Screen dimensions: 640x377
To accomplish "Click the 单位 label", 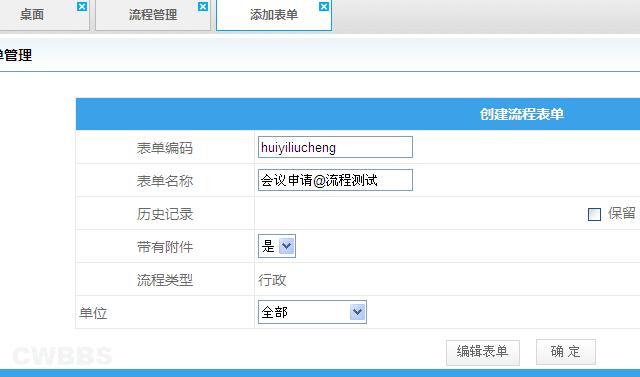I will (93, 313).
